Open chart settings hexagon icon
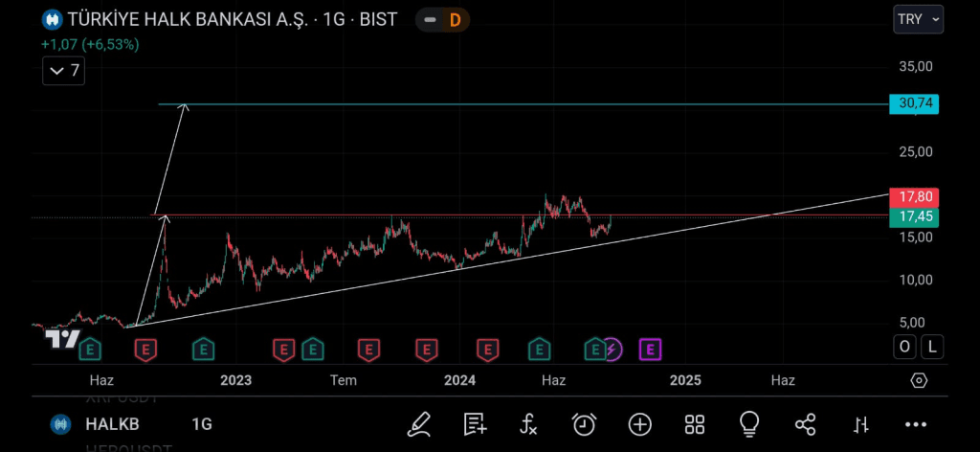Viewport: 980px width, 452px height. pyautogui.click(x=918, y=380)
